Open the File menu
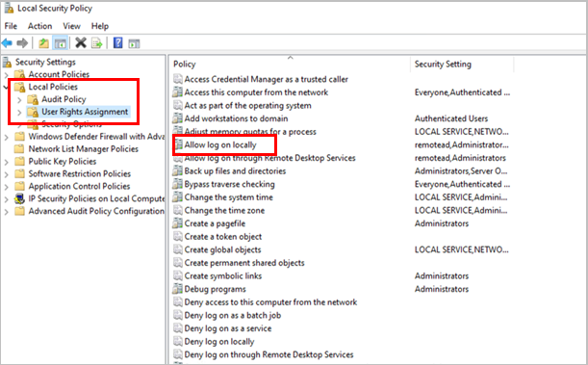 pyautogui.click(x=11, y=26)
